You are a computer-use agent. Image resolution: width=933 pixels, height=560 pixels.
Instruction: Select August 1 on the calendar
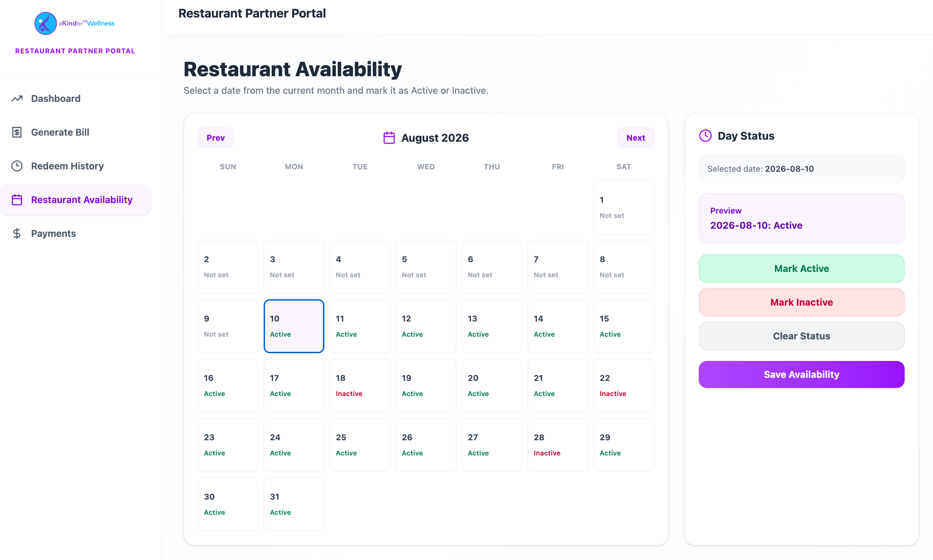click(x=624, y=207)
